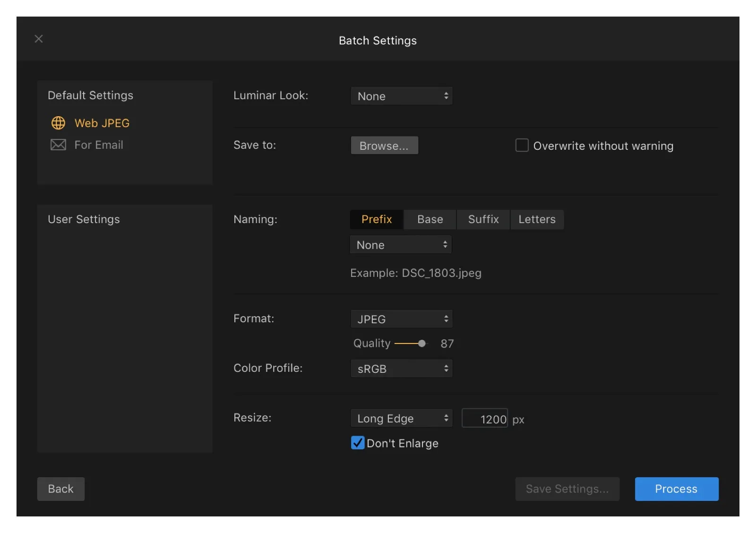Close the Batch Settings dialog with X
The image size is (756, 533).
39,39
